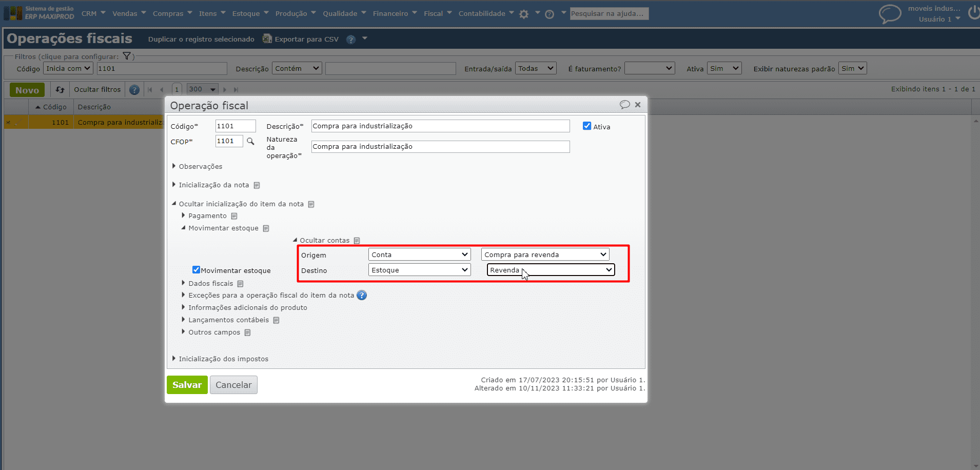The width and height of the screenshot is (980, 470).
Task: Click note icon beside Dados fiscais
Action: (x=240, y=284)
